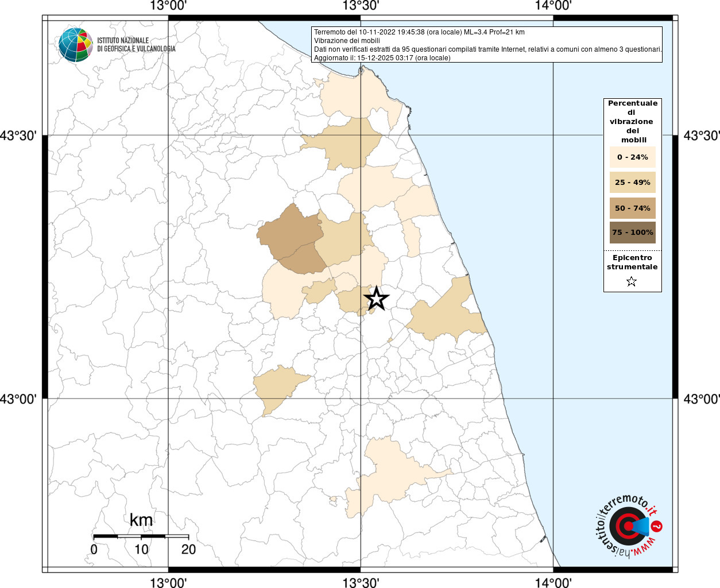Click the epicenter star on the map
The width and height of the screenshot is (720, 588).
click(x=377, y=299)
